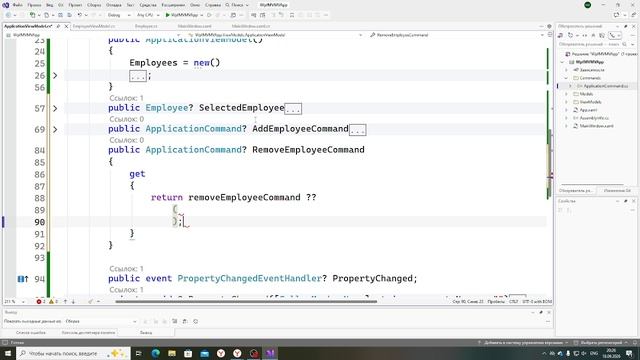Click the Solution Explorer properties wrench icon
Screen dimensions: 640x360
pyautogui.click(x=613, y=36)
